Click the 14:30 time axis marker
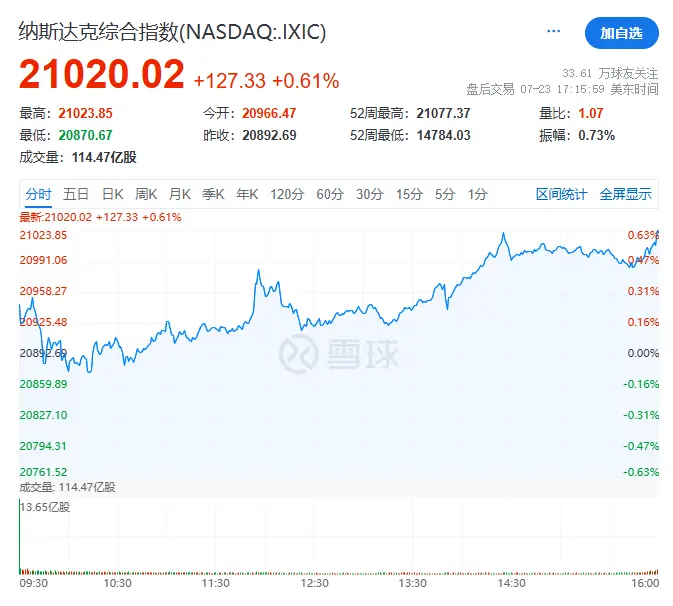The image size is (673, 606). click(512, 583)
